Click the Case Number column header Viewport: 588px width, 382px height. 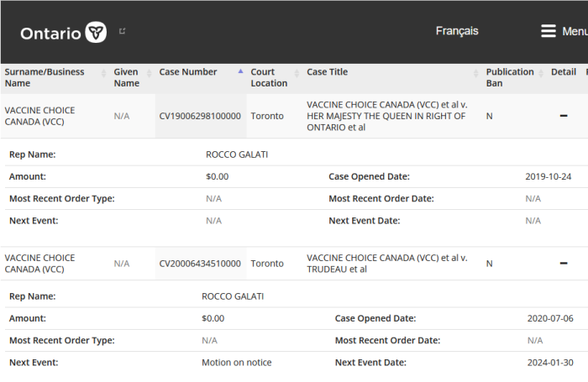(188, 72)
